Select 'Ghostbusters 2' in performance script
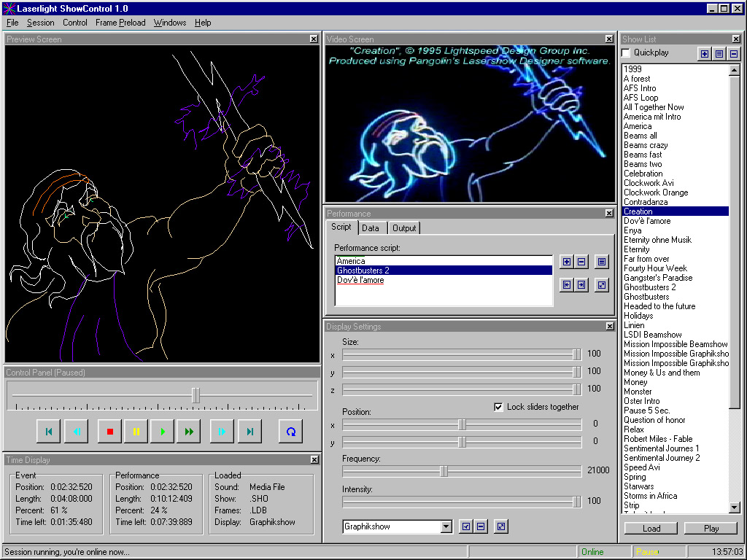747x560 pixels. point(444,271)
